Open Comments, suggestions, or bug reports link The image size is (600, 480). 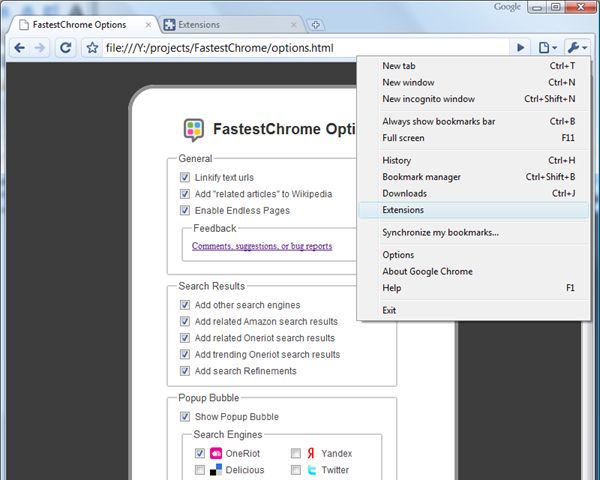tap(262, 246)
